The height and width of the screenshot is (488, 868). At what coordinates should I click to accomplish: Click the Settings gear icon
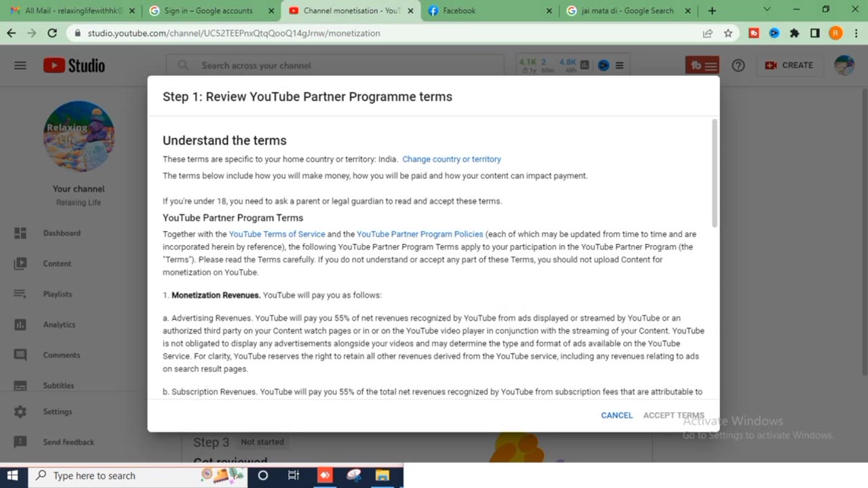click(x=20, y=411)
